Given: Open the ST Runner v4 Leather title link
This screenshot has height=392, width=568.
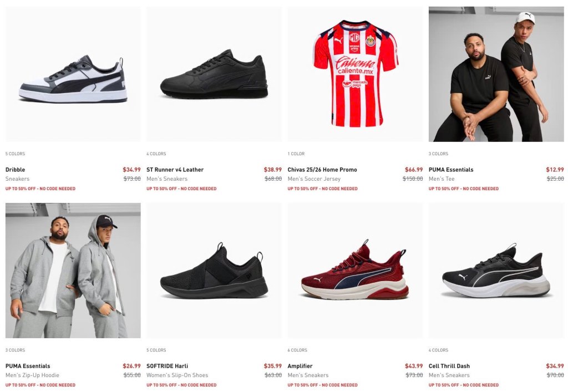Looking at the screenshot, I should pyautogui.click(x=175, y=170).
